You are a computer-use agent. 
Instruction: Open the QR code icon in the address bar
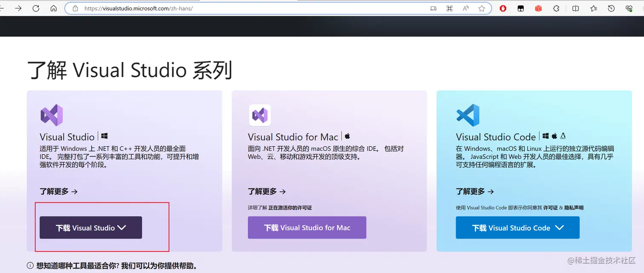click(x=449, y=8)
